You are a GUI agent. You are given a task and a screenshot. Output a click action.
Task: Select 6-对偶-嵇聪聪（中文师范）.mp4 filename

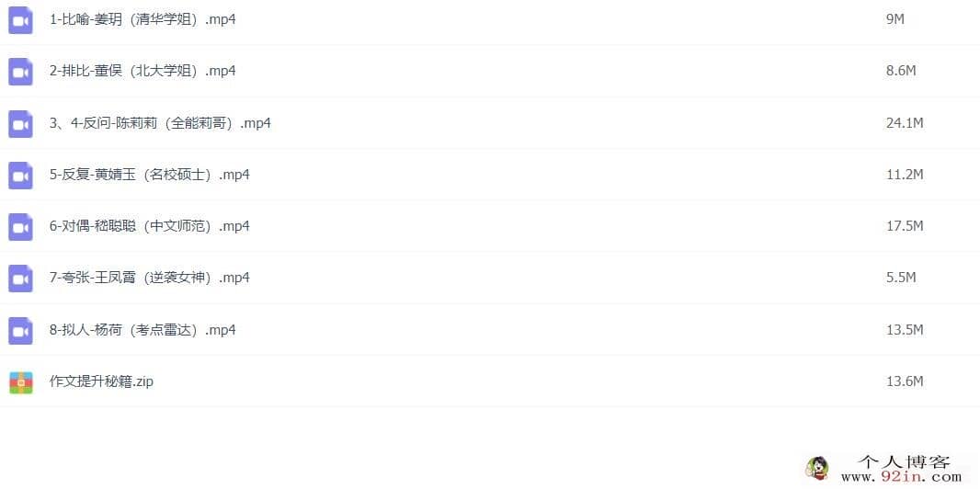[x=149, y=225]
